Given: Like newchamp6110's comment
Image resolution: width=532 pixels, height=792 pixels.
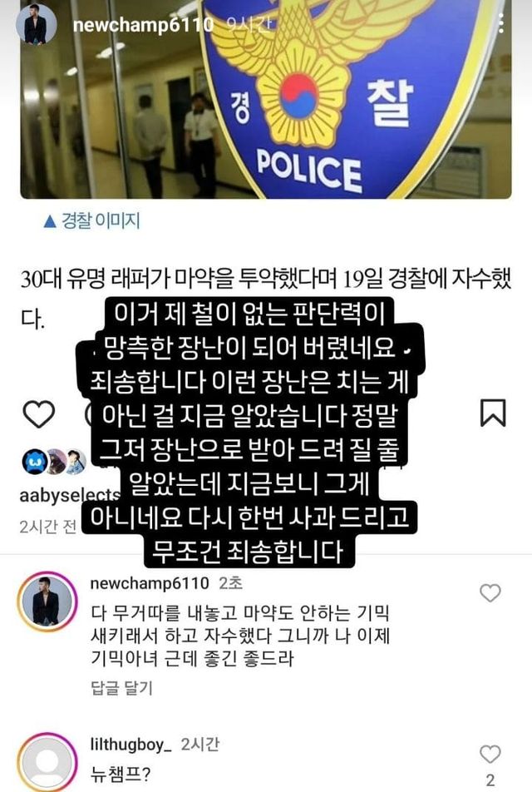Looking at the screenshot, I should coord(490,592).
